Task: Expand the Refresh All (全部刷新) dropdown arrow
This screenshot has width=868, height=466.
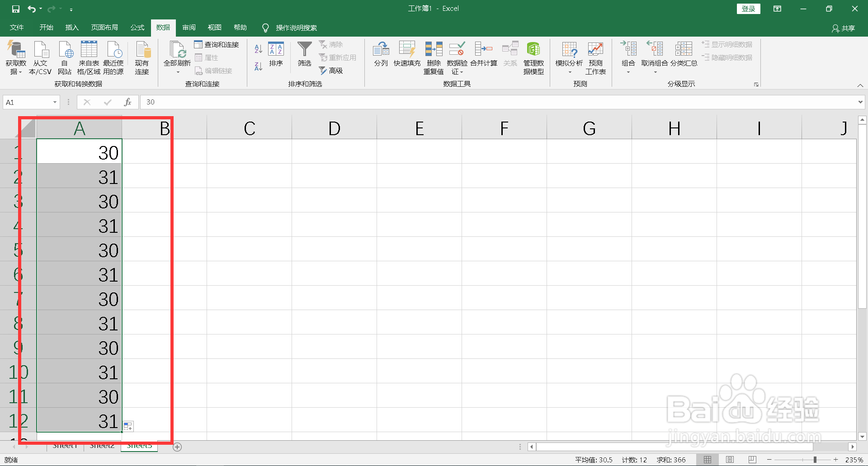Action: [x=178, y=72]
